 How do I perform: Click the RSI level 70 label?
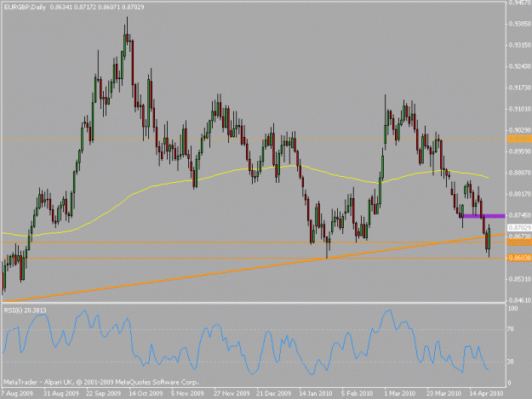point(511,329)
